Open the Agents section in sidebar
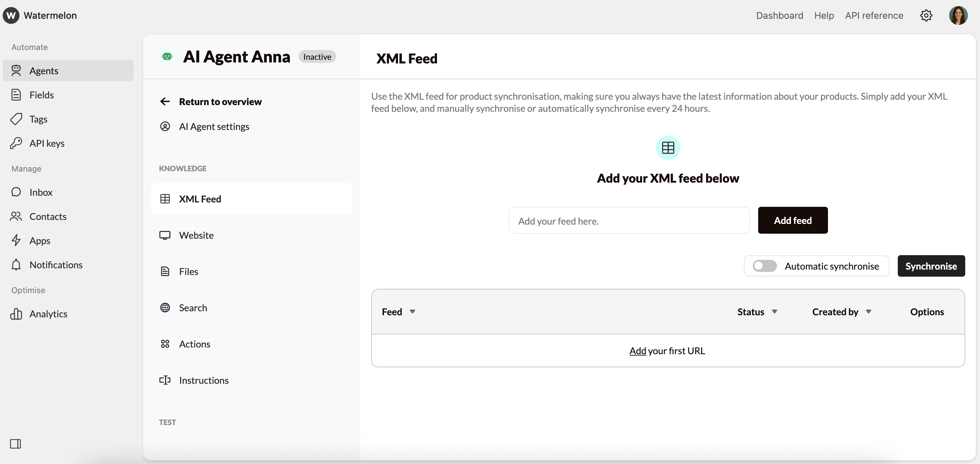The image size is (980, 464). coord(44,71)
